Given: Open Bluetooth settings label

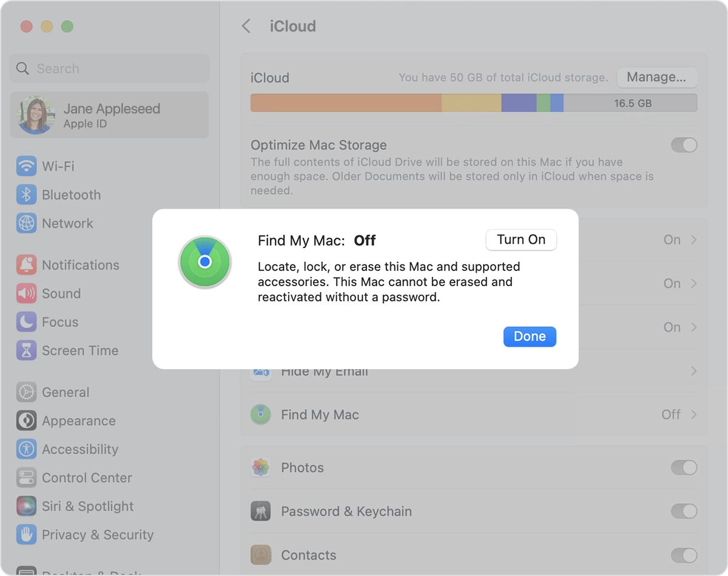Looking at the screenshot, I should [x=72, y=195].
